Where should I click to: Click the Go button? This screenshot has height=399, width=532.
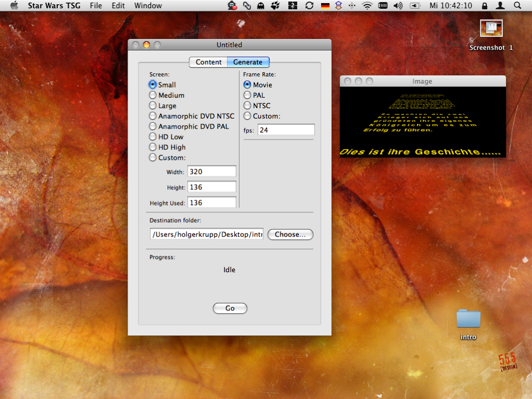[x=230, y=308]
